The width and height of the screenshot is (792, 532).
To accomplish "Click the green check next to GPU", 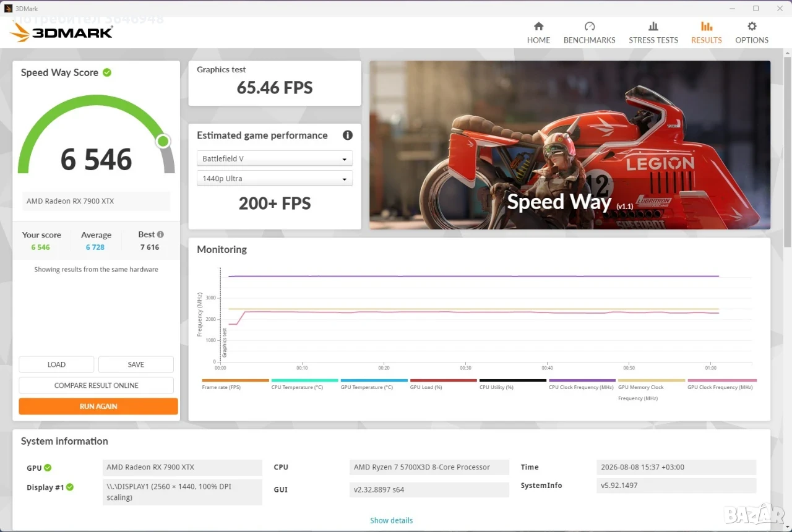I will pyautogui.click(x=48, y=468).
